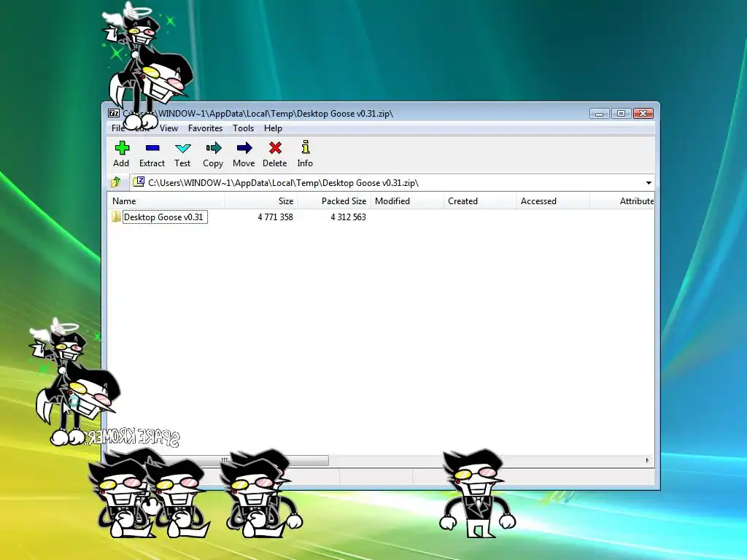This screenshot has width=747, height=560.
Task: Delete selected item with red X
Action: coord(275,148)
